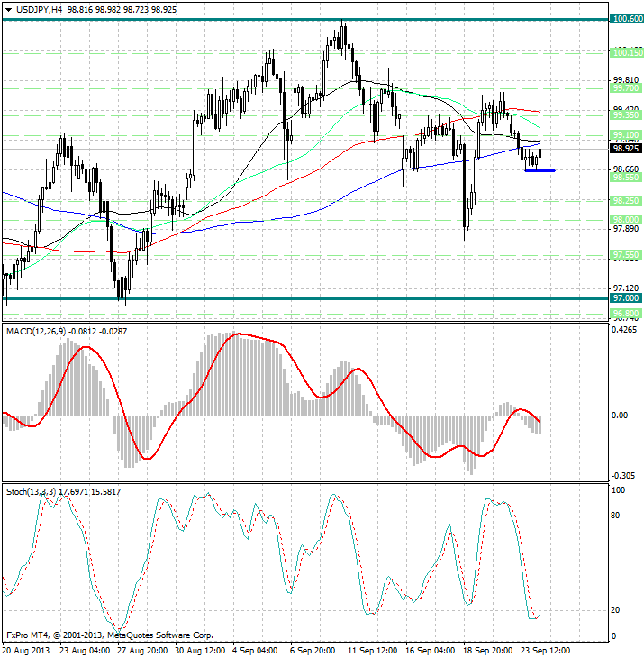
Task: Click the FxPro MT4 copyright text
Action: 109,635
